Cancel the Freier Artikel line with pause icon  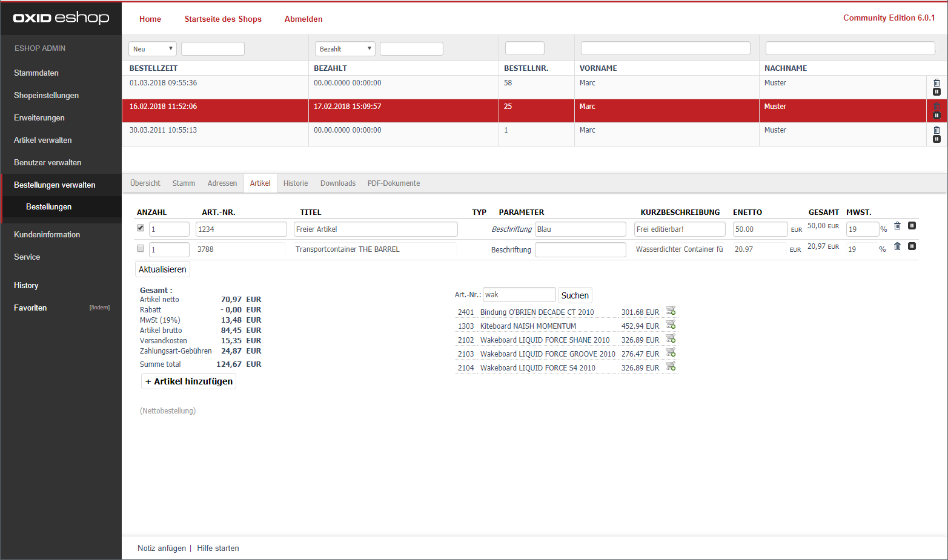(912, 226)
